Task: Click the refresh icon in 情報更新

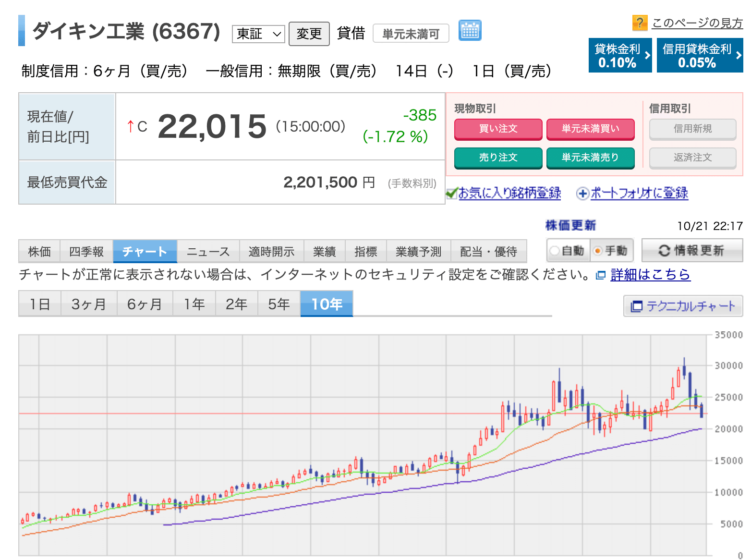Action: point(664,250)
